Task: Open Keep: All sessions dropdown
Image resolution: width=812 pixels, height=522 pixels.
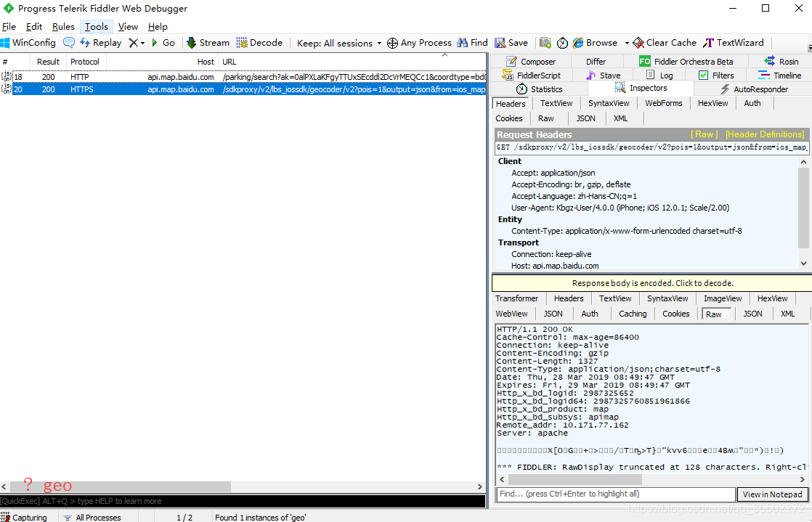Action: (x=339, y=43)
